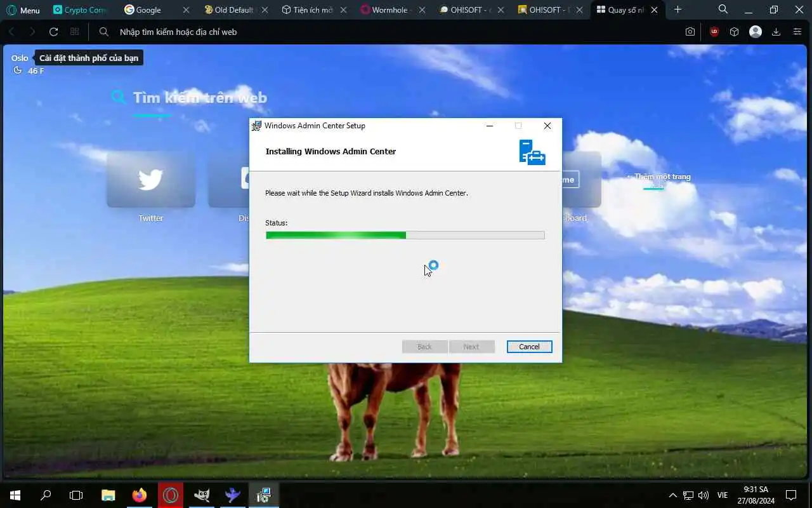Click the green installation progress bar
812x508 pixels.
405,235
